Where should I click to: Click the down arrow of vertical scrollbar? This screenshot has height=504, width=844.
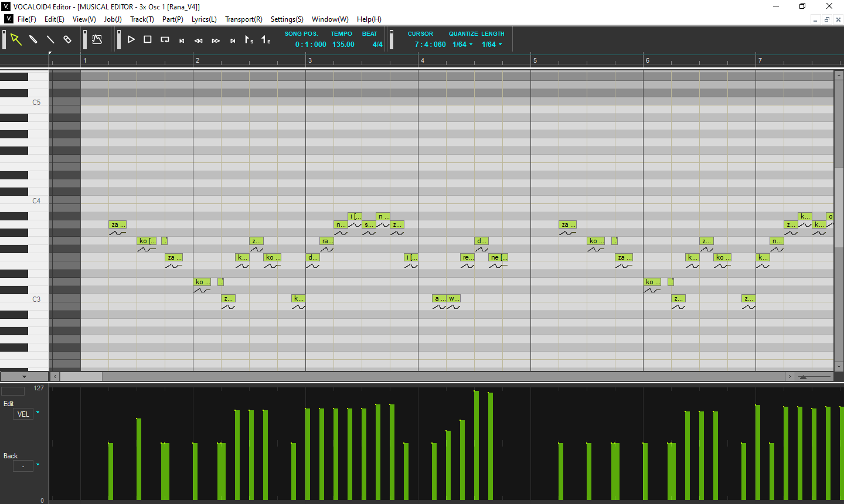tap(839, 367)
